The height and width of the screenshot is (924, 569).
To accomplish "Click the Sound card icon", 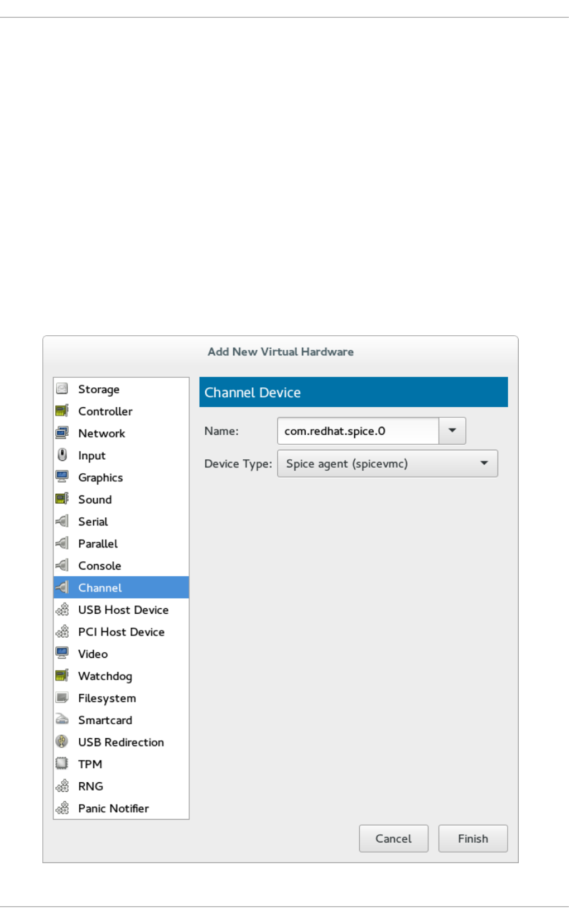I will (x=62, y=499).
